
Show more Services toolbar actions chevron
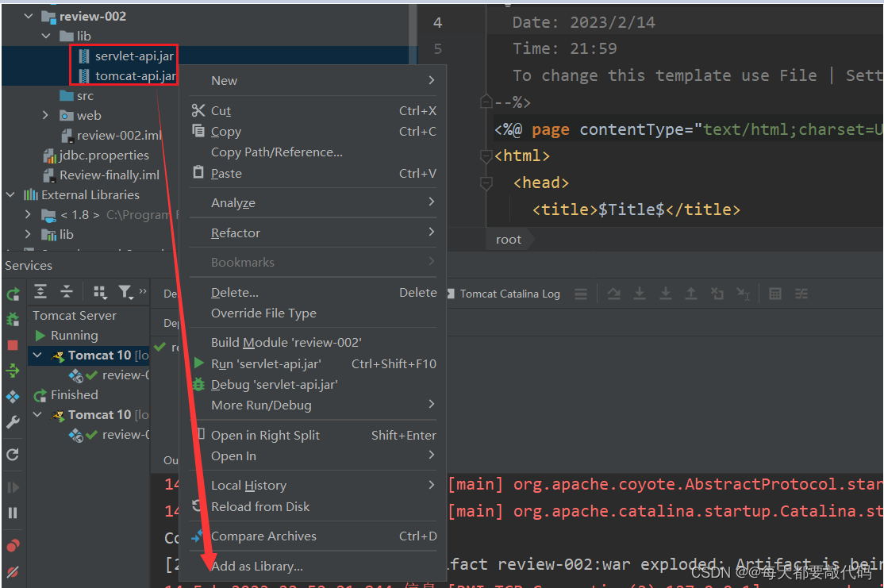click(x=143, y=291)
